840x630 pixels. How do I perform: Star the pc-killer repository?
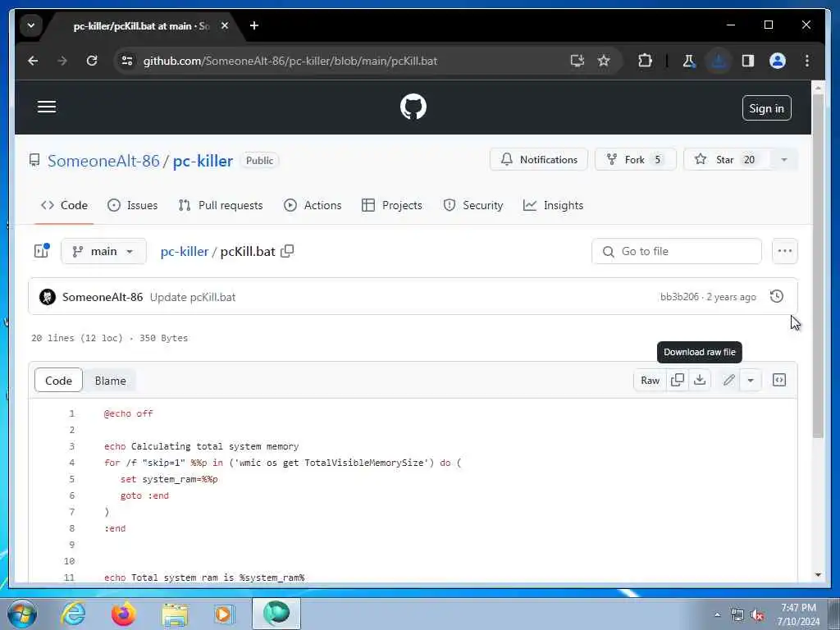(x=727, y=160)
